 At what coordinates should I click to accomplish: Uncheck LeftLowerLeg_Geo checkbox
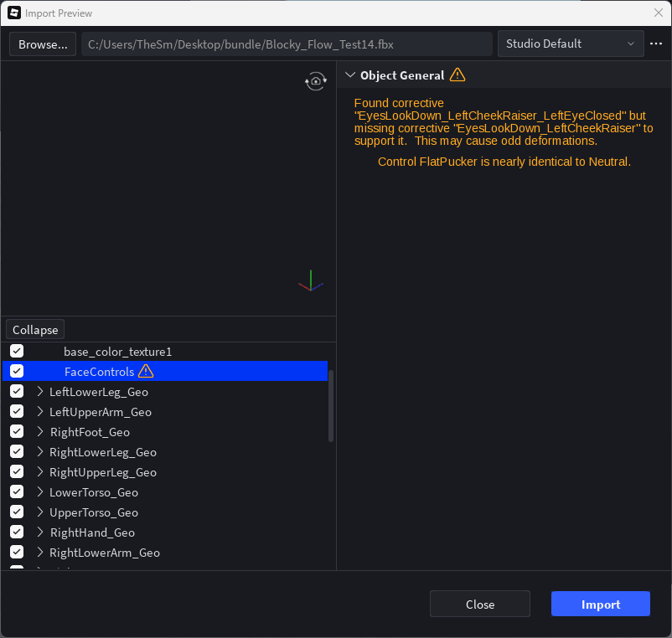pyautogui.click(x=17, y=391)
